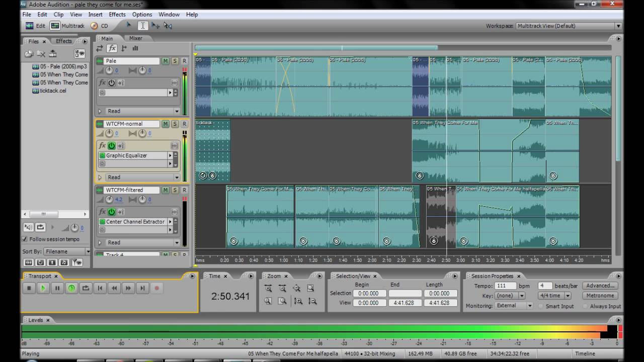Open the Sort By Filename dropdown
This screenshot has height=362, width=644.
pyautogui.click(x=67, y=251)
